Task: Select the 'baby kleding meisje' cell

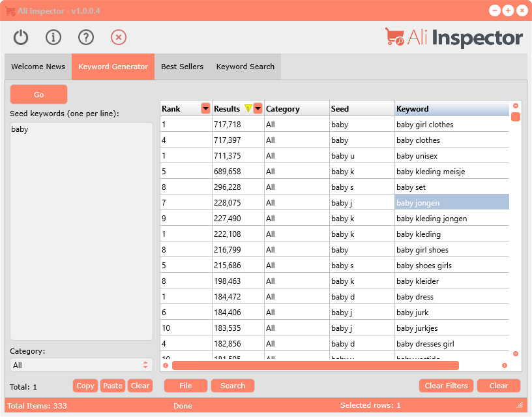Action: point(452,172)
